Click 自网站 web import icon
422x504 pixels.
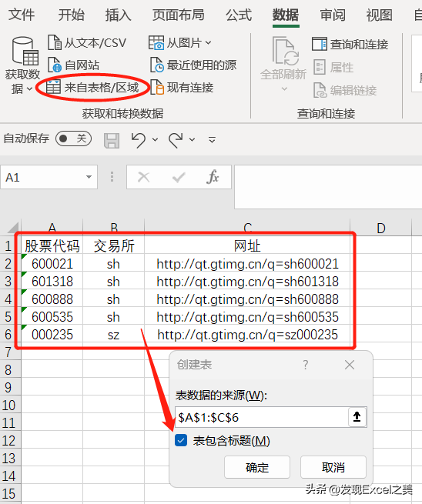click(x=55, y=65)
